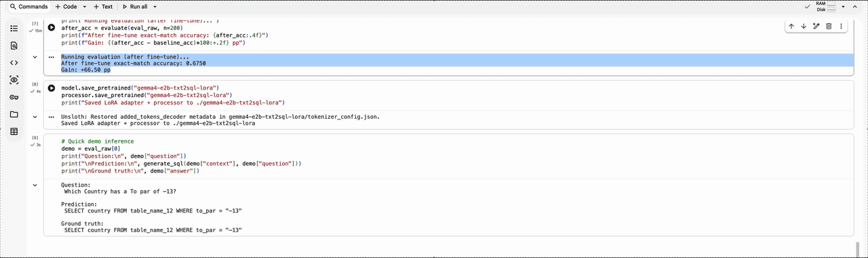Move the selected cell up
Image resolution: width=868 pixels, height=258 pixels.
(791, 26)
